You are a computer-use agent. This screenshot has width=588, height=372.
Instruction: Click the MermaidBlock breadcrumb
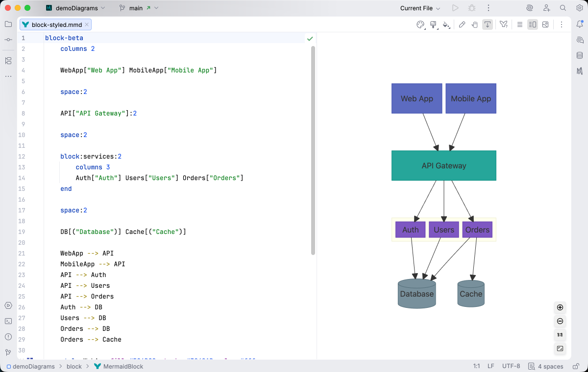(119, 366)
